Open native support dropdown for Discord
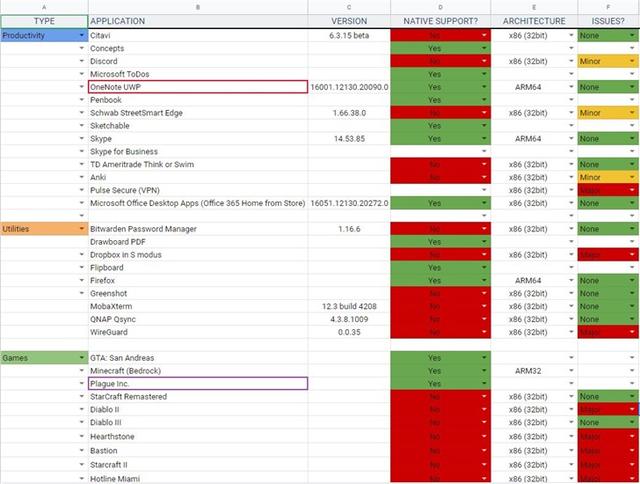 tap(484, 61)
